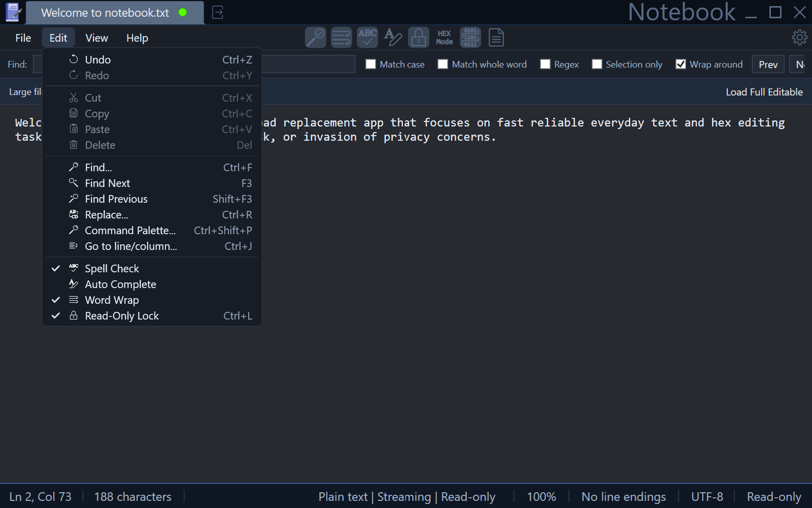Viewport: 812px width, 508px height.
Task: Select Undo from Edit menu
Action: coord(152,59)
